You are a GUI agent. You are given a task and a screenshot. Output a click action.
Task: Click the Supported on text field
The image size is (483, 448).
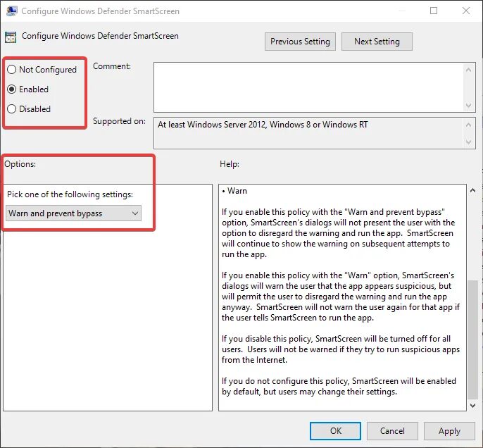tap(309, 133)
